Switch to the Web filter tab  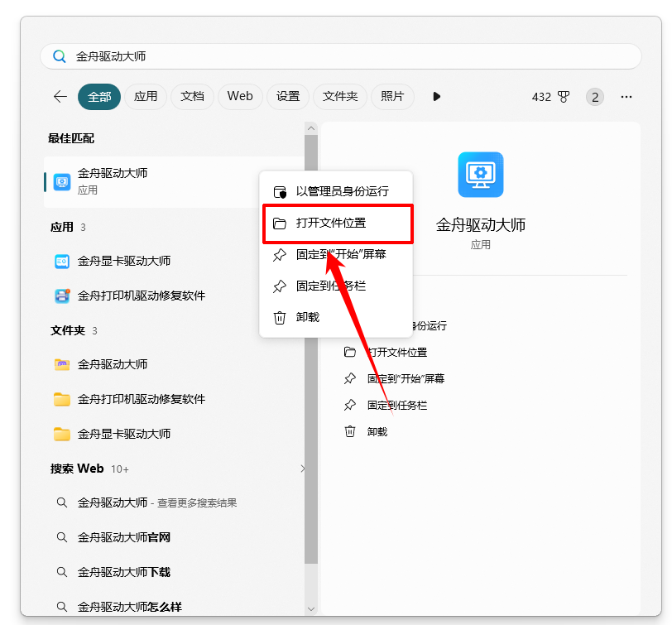(240, 97)
